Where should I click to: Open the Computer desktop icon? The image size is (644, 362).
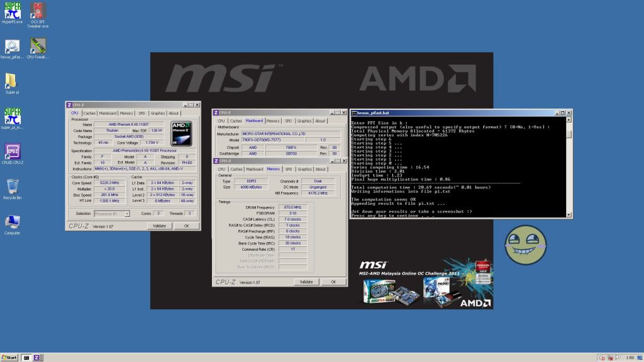12,222
